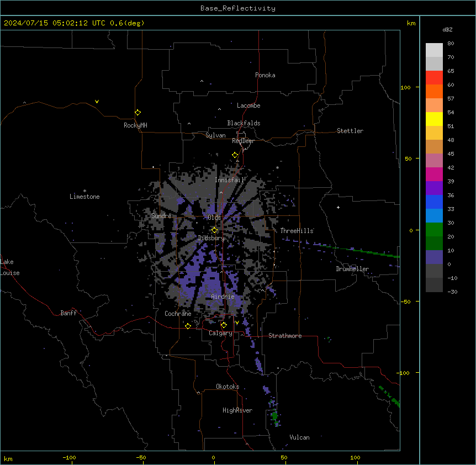This screenshot has height=465, width=476.
Task: Click the Sundre town label
Action: 161,216
